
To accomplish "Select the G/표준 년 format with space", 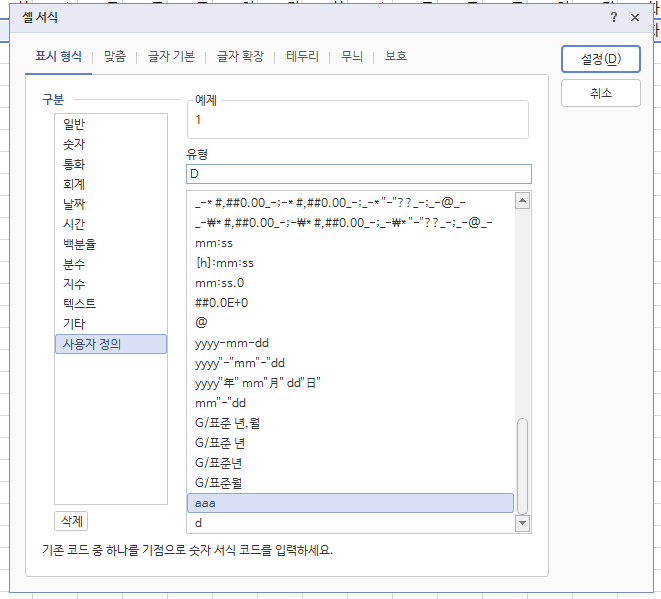I will [x=350, y=443].
